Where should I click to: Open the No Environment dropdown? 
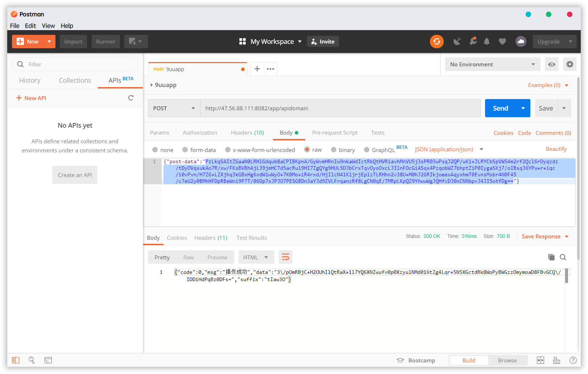(x=493, y=64)
